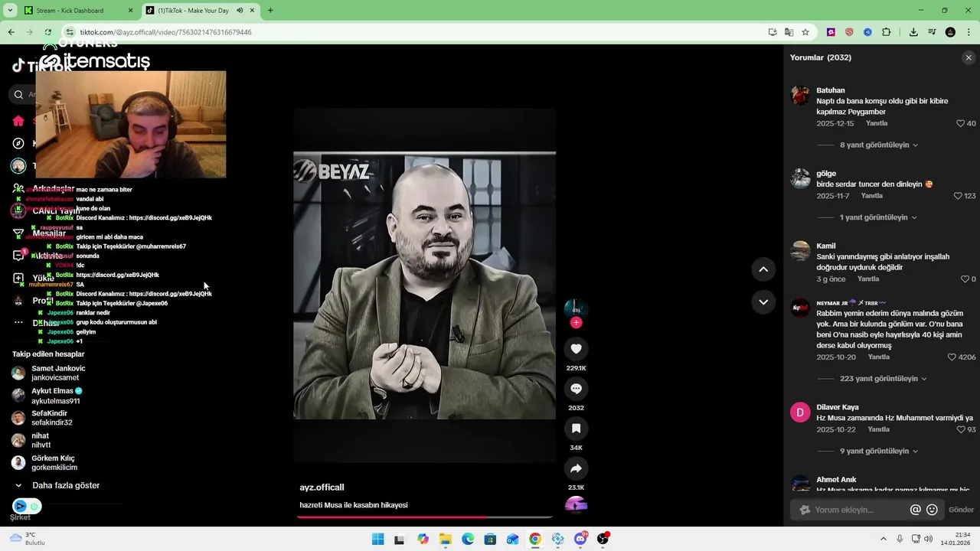
Task: Open Chrome downloads icon
Action: (913, 32)
